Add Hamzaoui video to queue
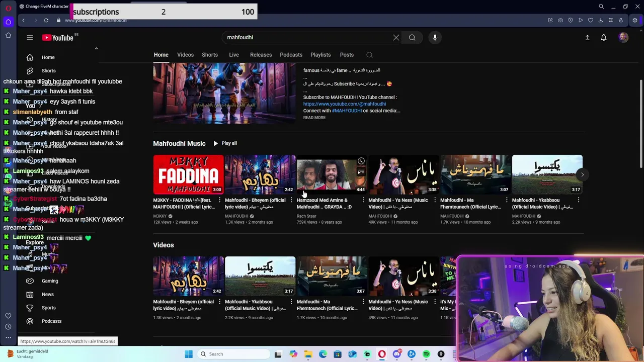644x362 pixels. point(361,172)
